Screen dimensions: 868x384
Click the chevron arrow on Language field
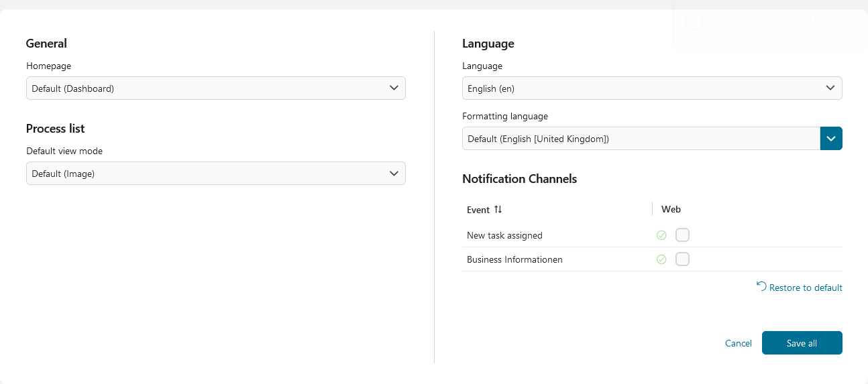pos(830,88)
